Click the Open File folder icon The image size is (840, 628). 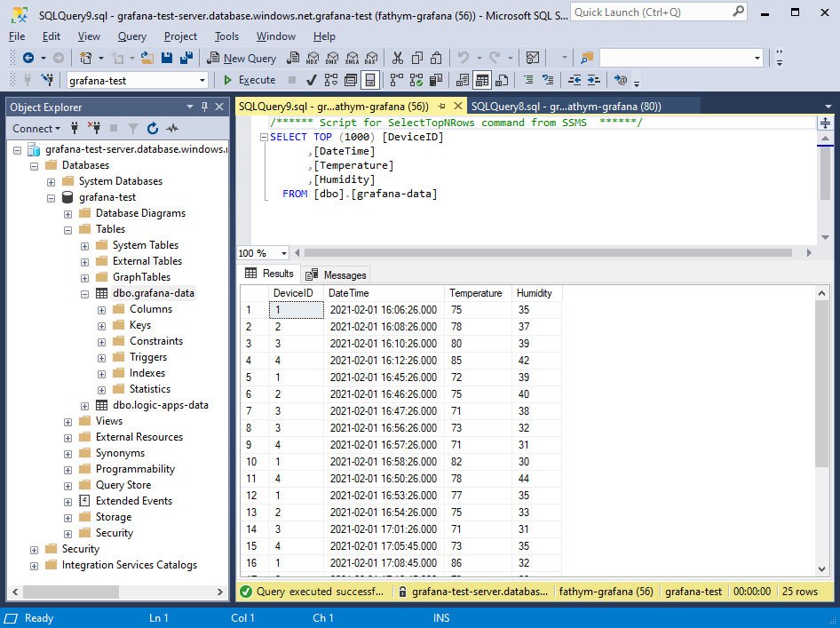click(x=147, y=58)
